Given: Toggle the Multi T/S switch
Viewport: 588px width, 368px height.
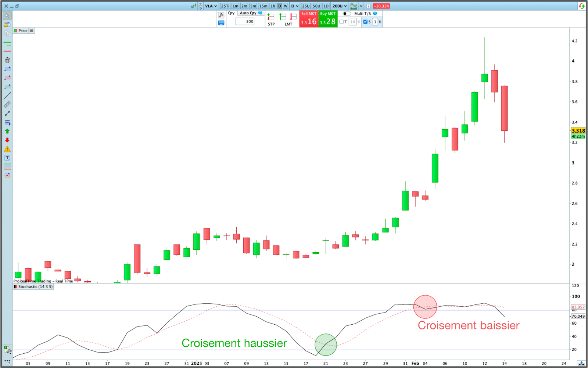Looking at the screenshot, I should 346,14.
